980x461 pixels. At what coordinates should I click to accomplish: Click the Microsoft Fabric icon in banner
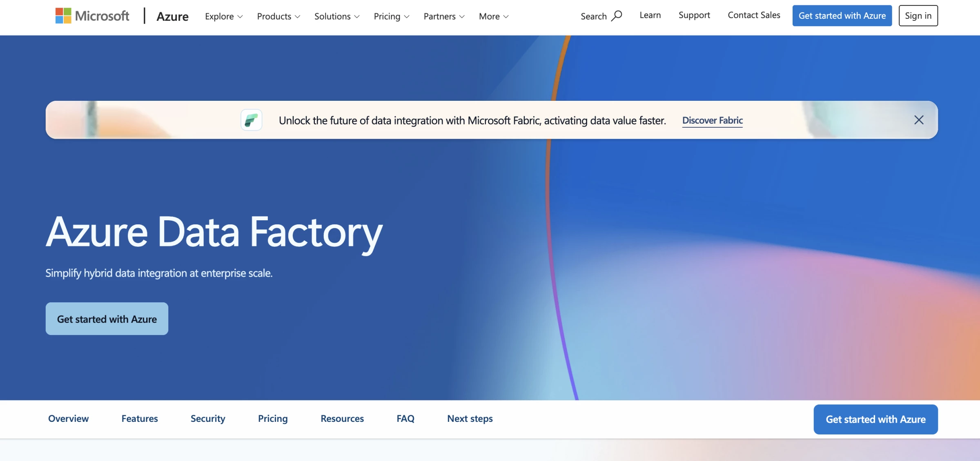point(251,120)
